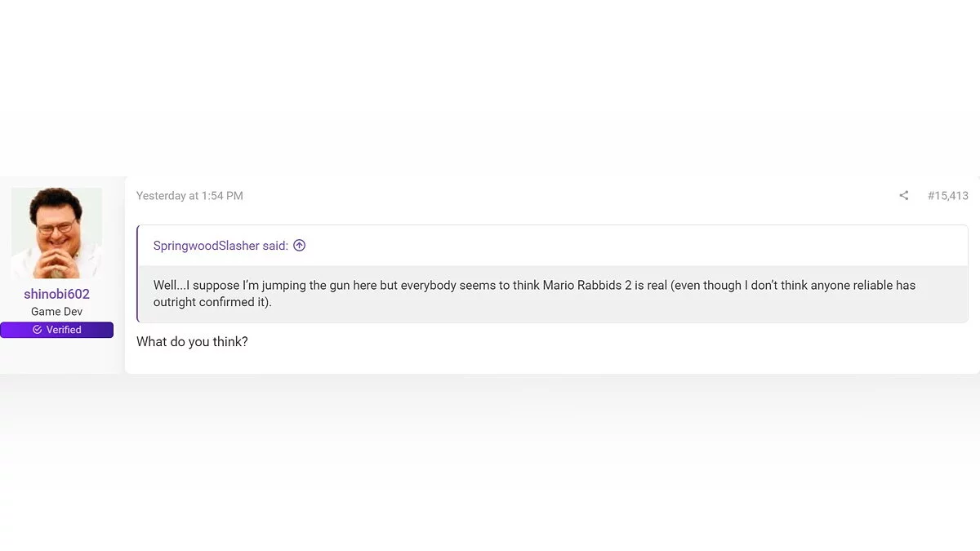Click the checkmark icon in Verified badge
This screenshot has height=551, width=980.
tap(37, 330)
